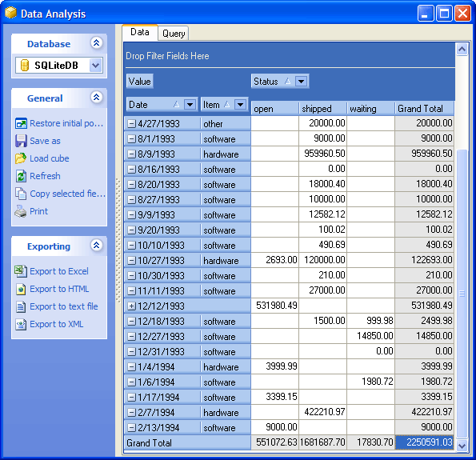Click the Item field header button
The height and width of the screenshot is (460, 476).
pos(224,105)
